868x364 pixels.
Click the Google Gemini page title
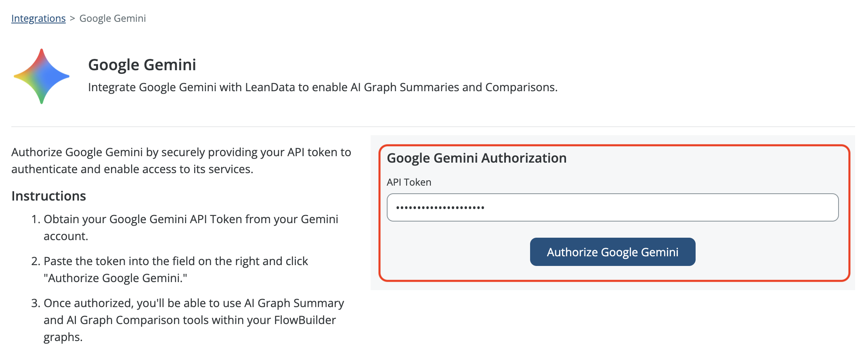tap(142, 65)
